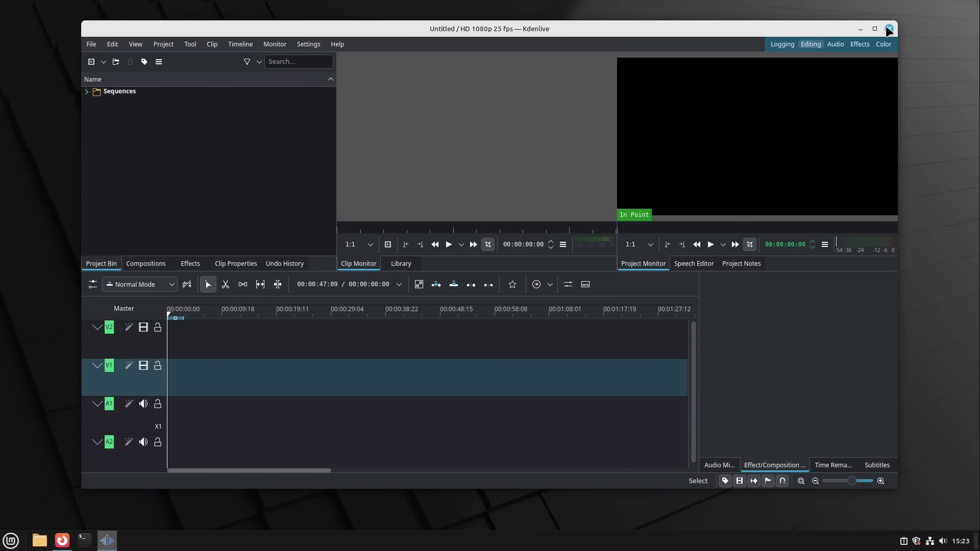Click the Project Bin hamburger options menu
The width and height of the screenshot is (980, 551).
(159, 62)
